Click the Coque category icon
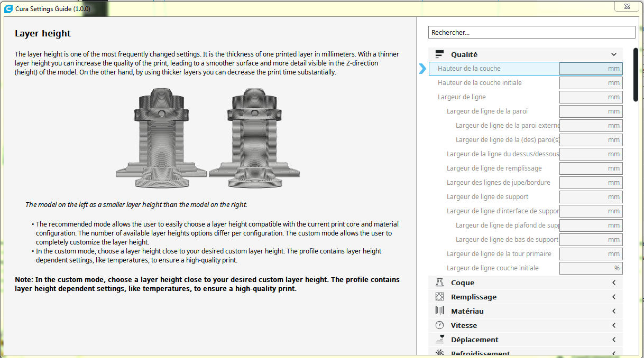The height and width of the screenshot is (358, 644). point(439,282)
